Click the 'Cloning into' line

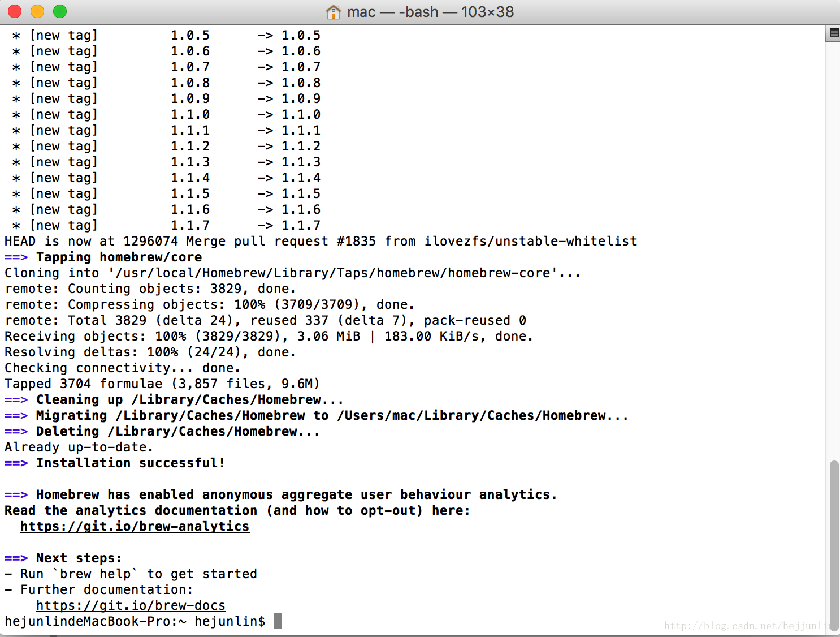pos(293,273)
